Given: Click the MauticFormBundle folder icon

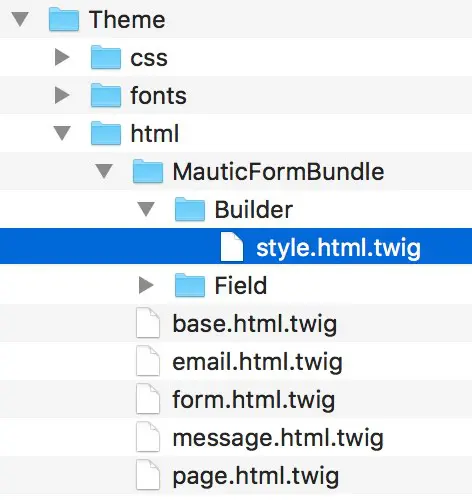Looking at the screenshot, I should tap(148, 171).
